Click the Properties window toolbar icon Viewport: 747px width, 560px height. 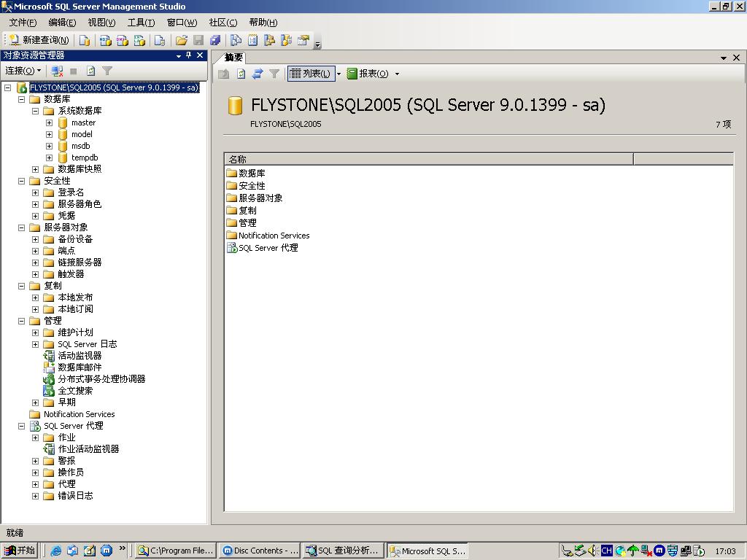coord(303,41)
